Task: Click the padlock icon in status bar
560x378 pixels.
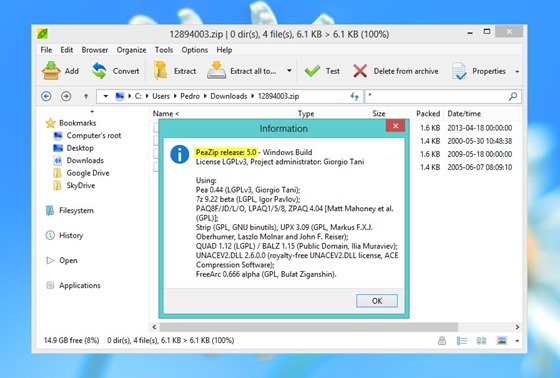Action: 442,340
